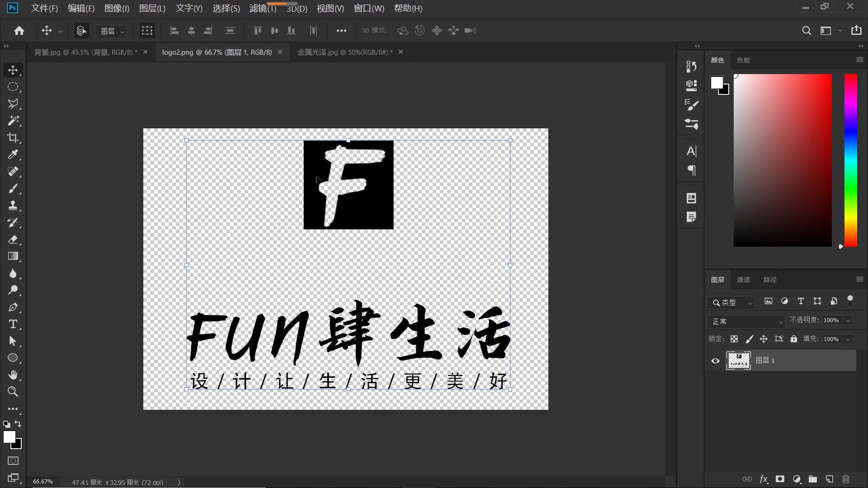This screenshot has width=868, height=488.
Task: Open the 滤镜 menu
Action: tap(261, 8)
